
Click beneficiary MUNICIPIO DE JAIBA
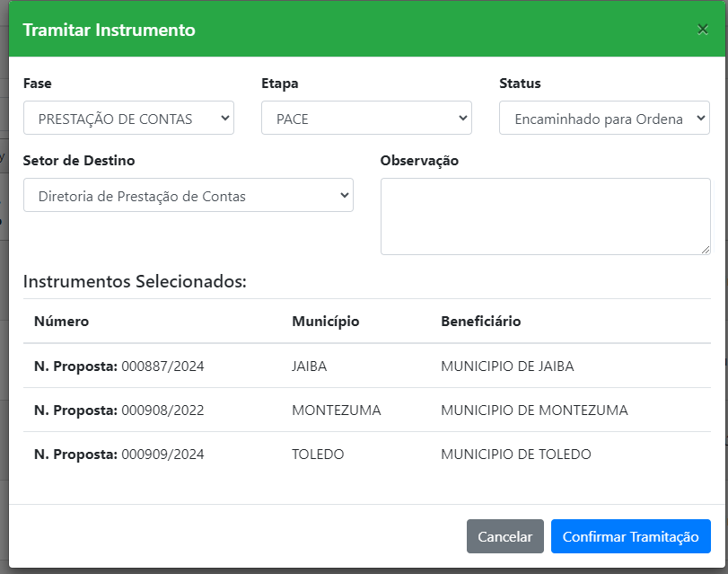(x=507, y=366)
